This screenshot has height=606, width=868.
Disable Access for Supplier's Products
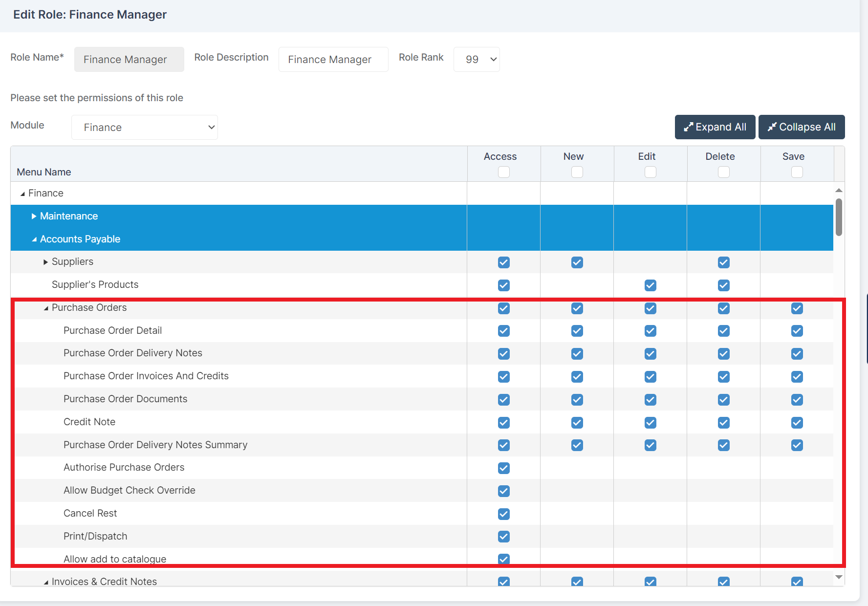coord(503,285)
